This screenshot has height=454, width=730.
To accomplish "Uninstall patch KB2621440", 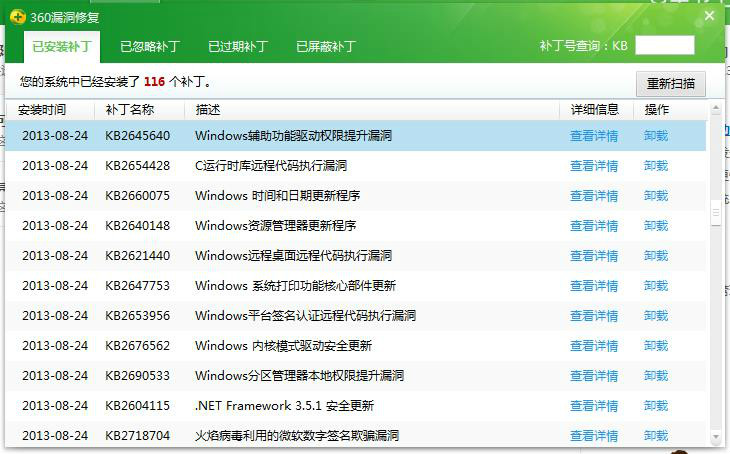I will point(656,256).
